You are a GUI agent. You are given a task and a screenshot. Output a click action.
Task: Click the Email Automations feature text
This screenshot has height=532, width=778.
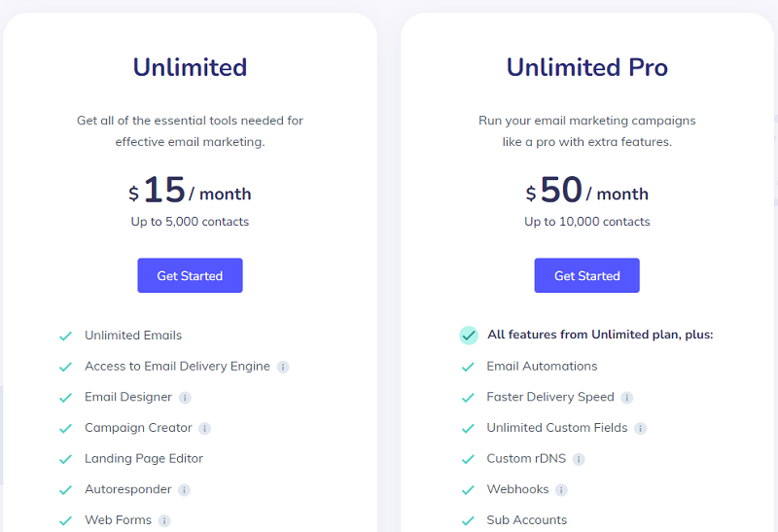pyautogui.click(x=542, y=367)
